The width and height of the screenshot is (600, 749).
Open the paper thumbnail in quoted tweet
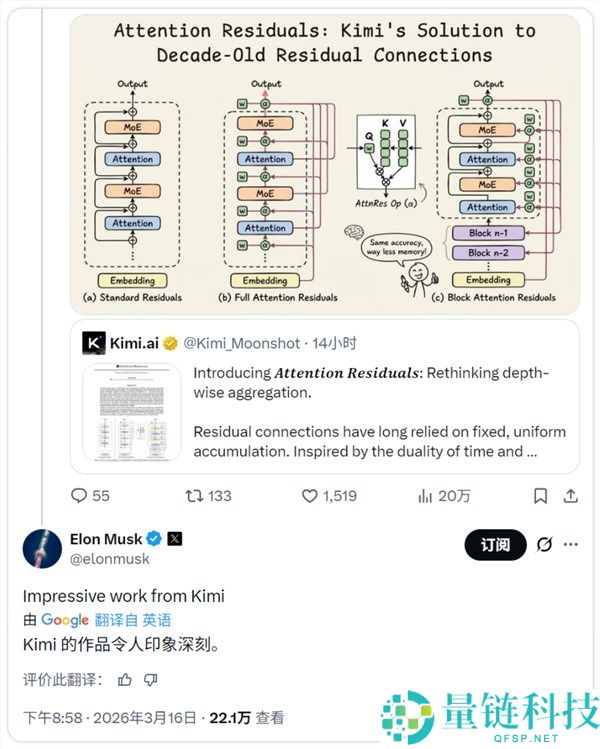(x=132, y=412)
